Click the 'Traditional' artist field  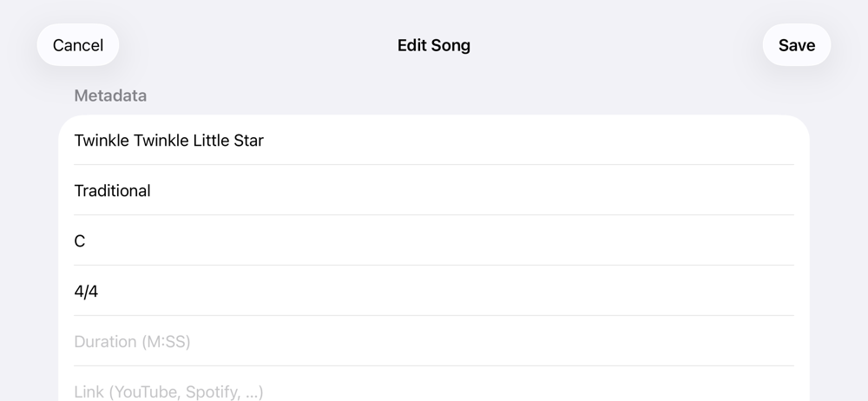[434, 191]
